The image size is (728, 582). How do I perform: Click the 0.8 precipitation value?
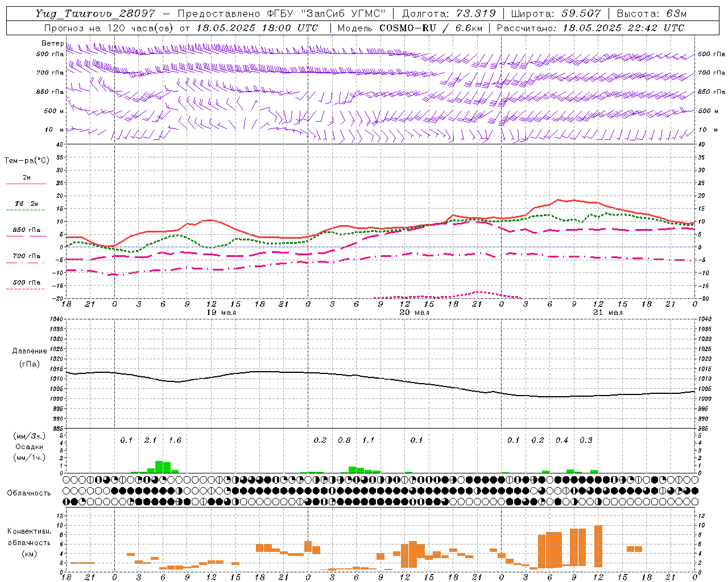tap(344, 440)
